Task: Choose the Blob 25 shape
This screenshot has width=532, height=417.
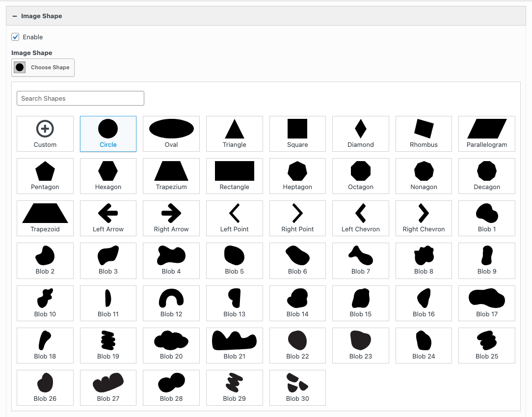Action: pos(487,345)
